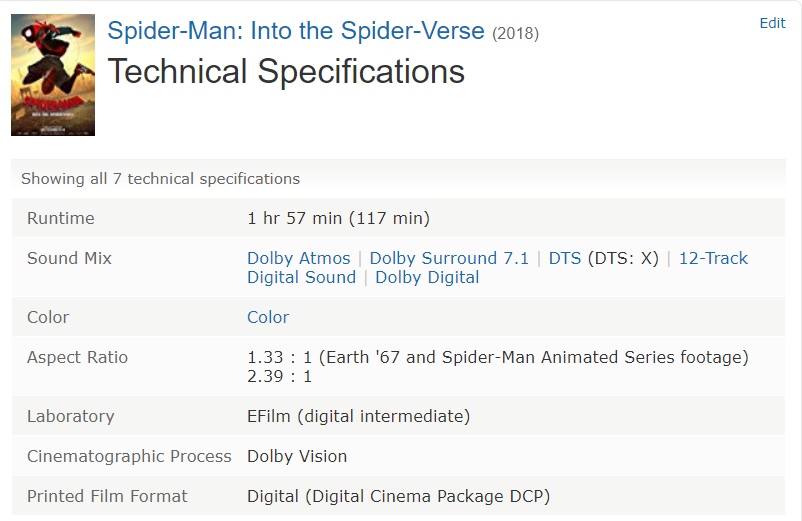Viewport: 802px width, 521px height.
Task: Click the Technical Specifications heading
Action: point(286,72)
